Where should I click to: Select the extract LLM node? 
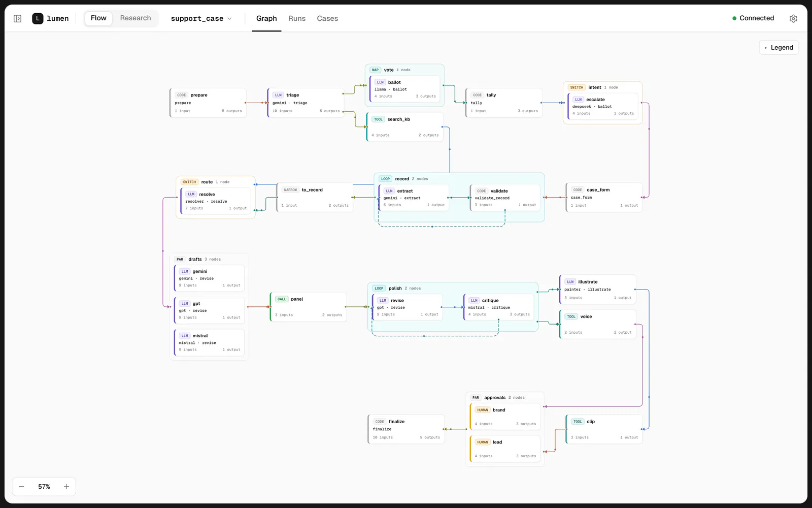414,198
